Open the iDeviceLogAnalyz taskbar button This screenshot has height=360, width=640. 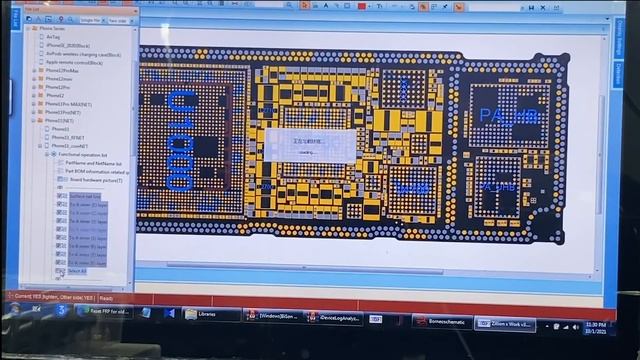point(334,318)
